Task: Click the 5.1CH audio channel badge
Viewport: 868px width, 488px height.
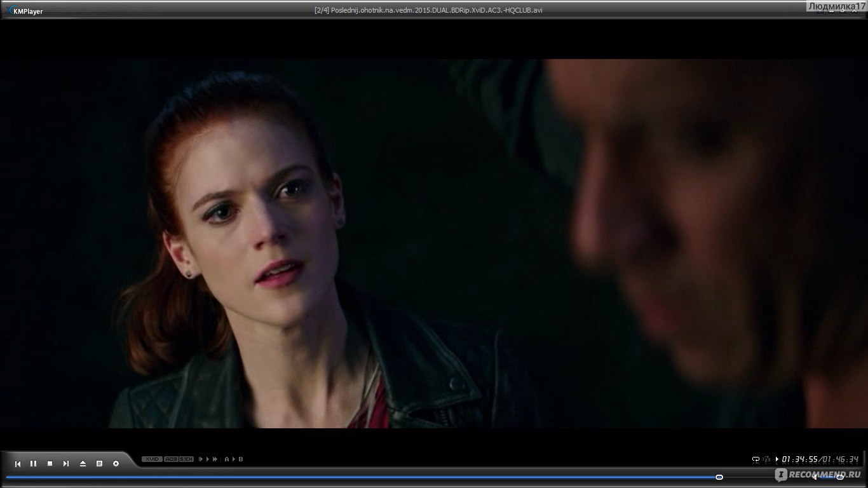Action: point(186,459)
